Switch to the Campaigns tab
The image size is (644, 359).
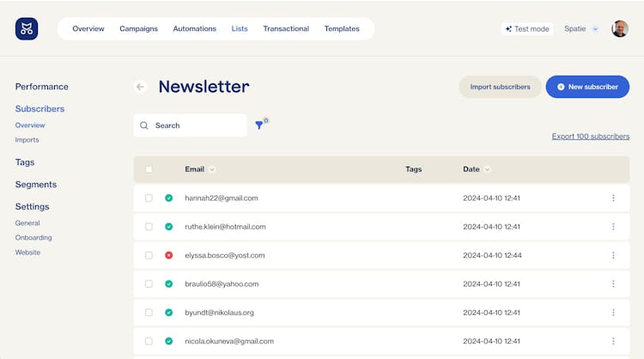pos(138,29)
